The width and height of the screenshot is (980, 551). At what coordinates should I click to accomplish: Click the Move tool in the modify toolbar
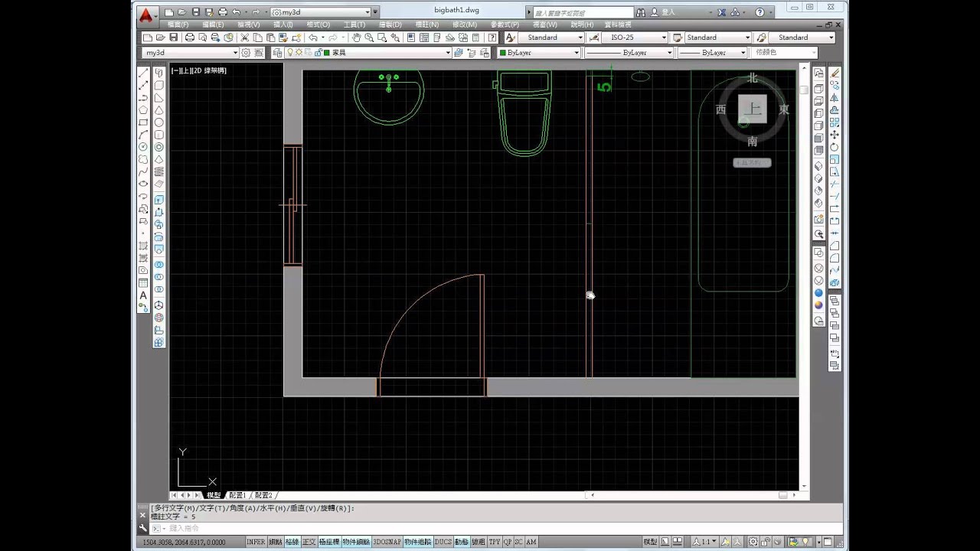pyautogui.click(x=835, y=135)
